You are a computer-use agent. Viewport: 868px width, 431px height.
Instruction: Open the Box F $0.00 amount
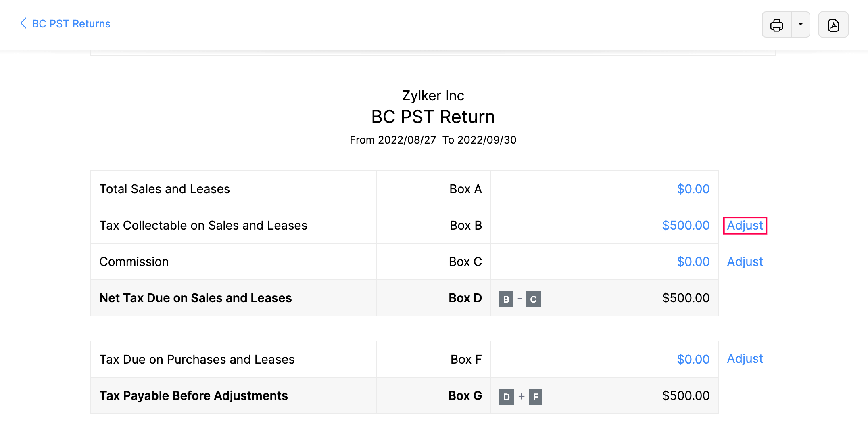click(x=693, y=359)
